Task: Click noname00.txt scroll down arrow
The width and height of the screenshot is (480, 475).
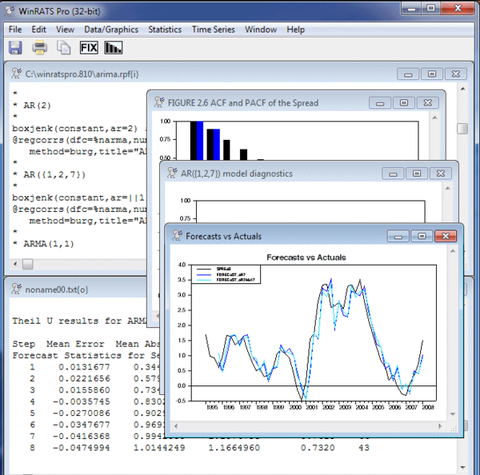Action: coord(463,467)
